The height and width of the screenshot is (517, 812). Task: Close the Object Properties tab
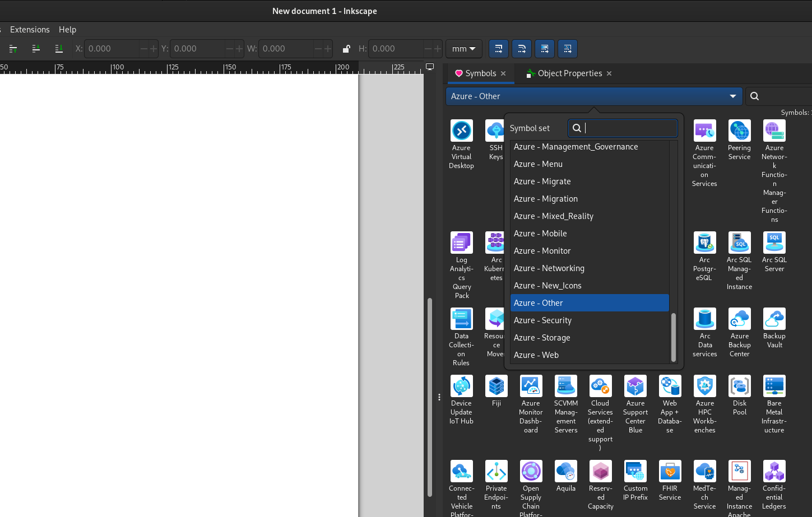(609, 73)
